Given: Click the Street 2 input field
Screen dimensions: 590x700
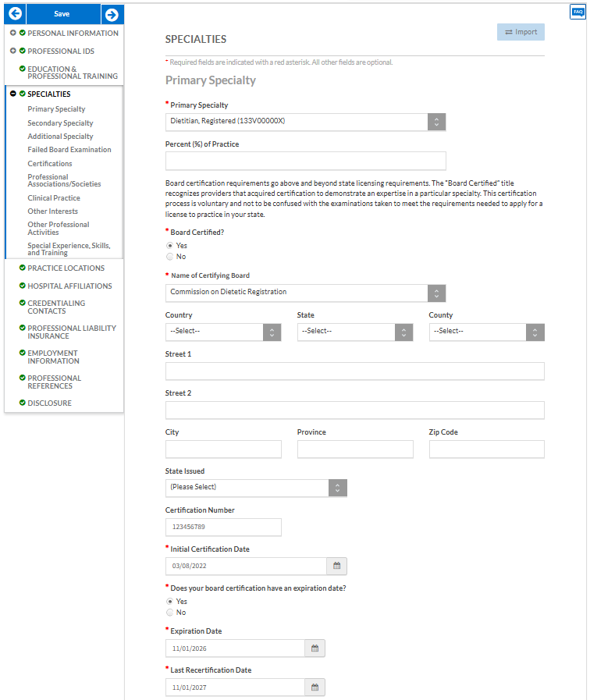Looking at the screenshot, I should pos(355,410).
